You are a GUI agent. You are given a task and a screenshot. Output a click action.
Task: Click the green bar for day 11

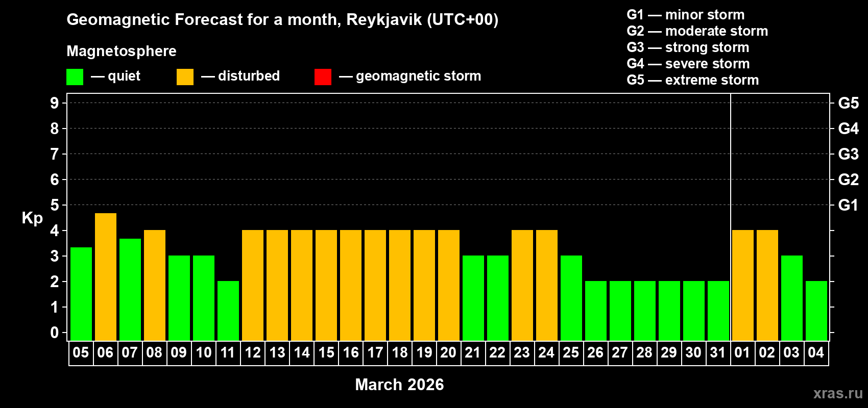228,311
